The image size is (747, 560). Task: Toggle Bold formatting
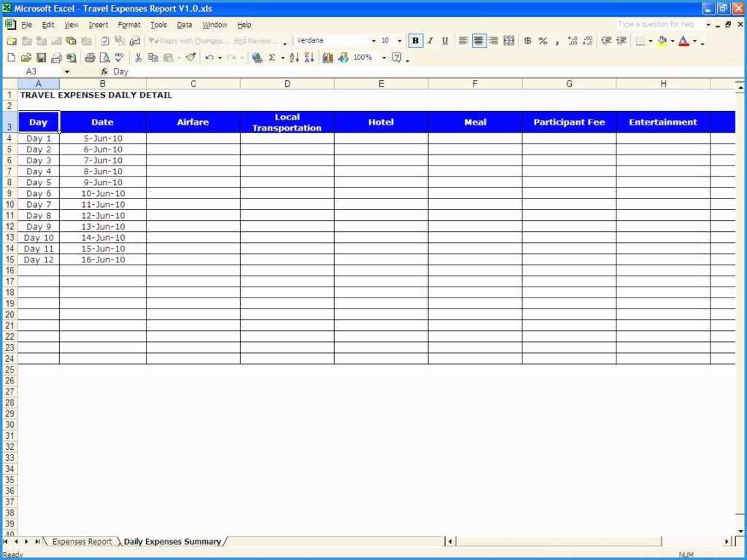pos(415,41)
